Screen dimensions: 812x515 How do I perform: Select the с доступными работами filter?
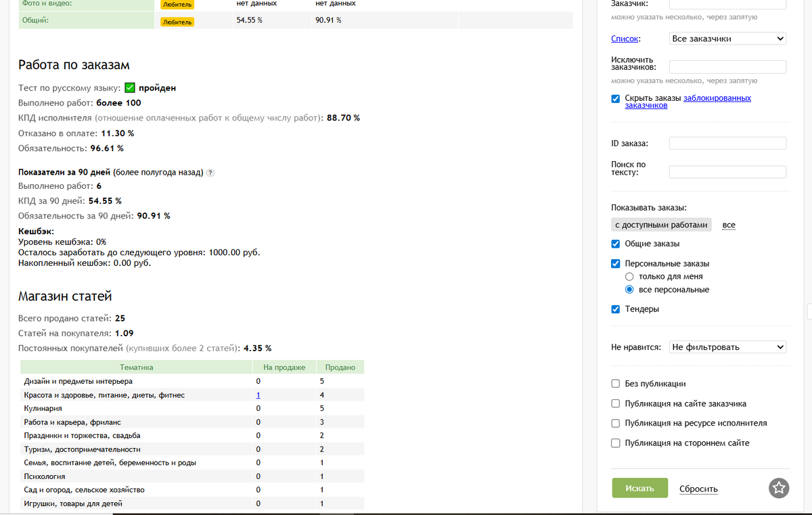(661, 225)
